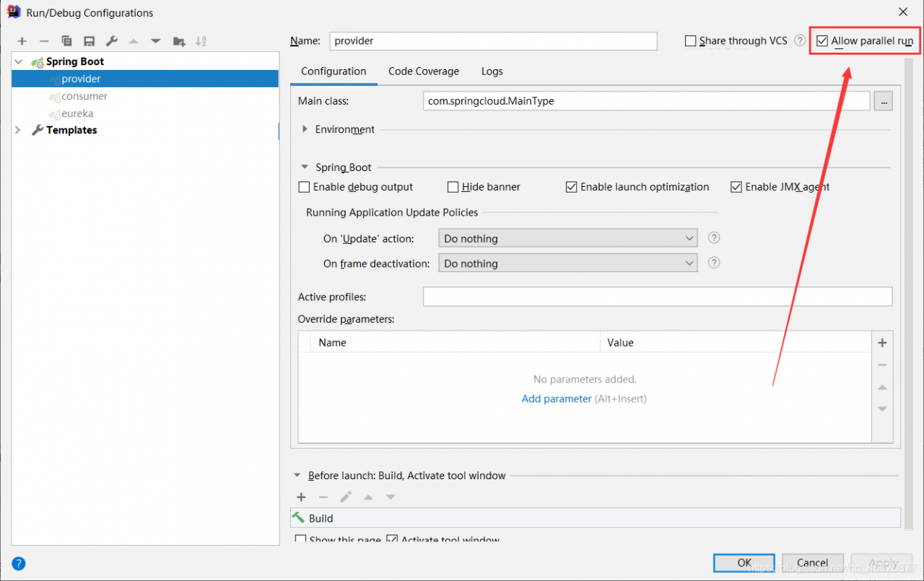
Task: Move before launch task down
Action: tap(391, 497)
